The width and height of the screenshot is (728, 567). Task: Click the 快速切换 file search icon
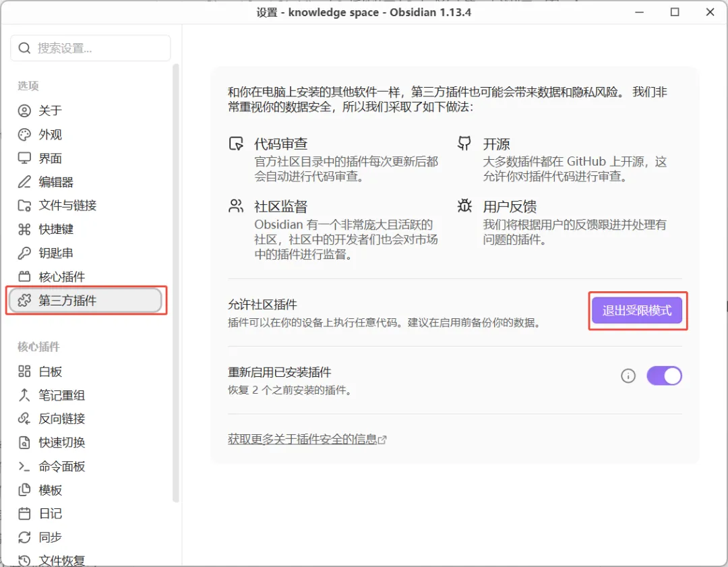(24, 442)
